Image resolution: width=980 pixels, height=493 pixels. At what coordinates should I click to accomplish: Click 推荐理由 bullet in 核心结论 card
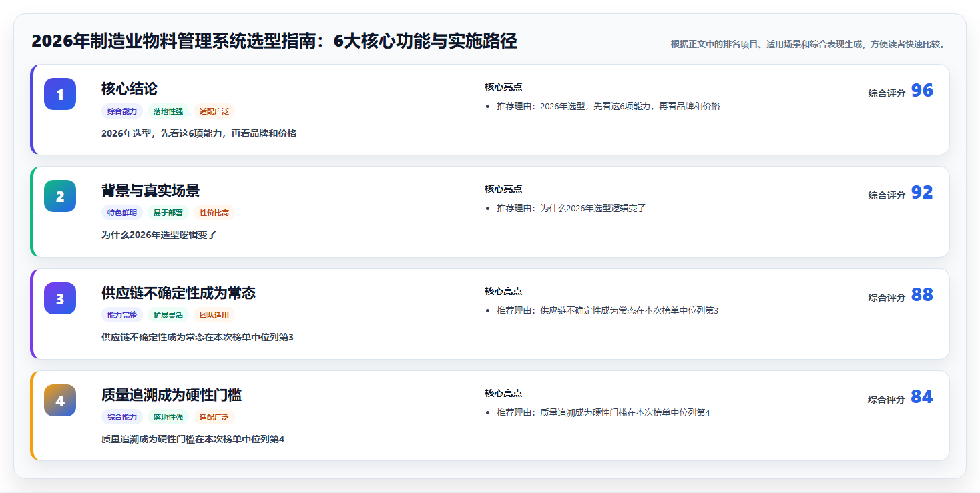[608, 106]
